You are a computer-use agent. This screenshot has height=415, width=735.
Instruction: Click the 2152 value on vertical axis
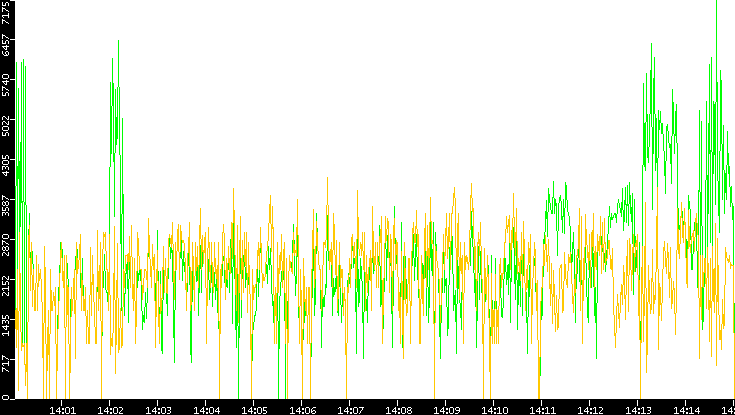(x=6, y=284)
